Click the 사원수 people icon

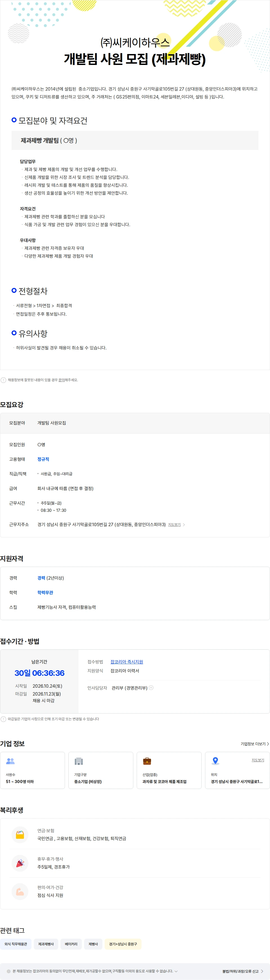coord(10,761)
